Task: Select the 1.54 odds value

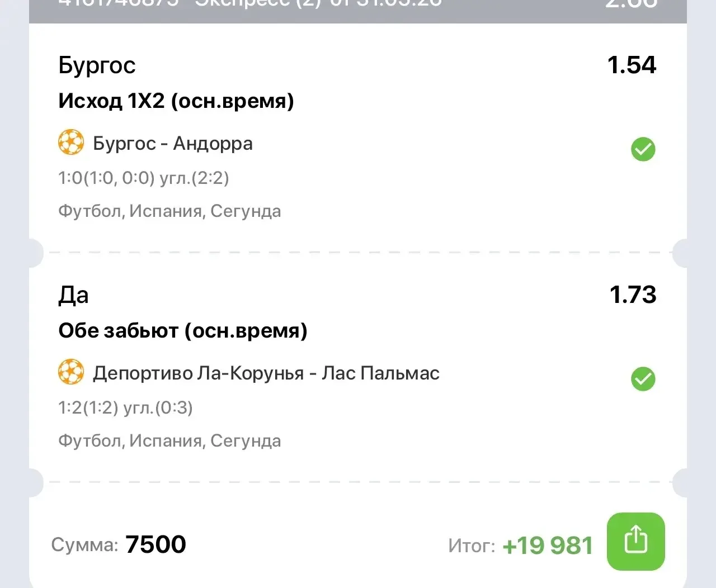Action: [x=632, y=65]
